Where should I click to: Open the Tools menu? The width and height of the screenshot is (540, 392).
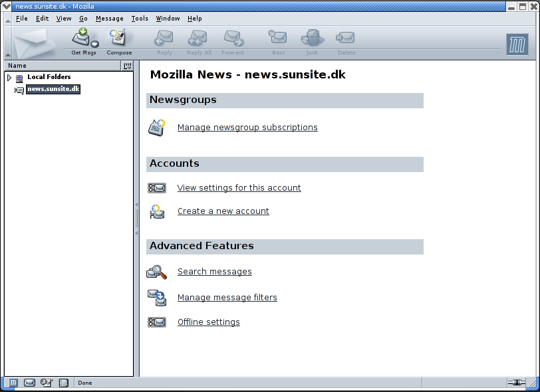pos(140,19)
